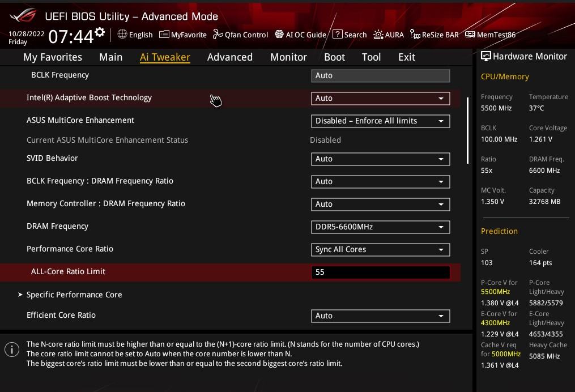The height and width of the screenshot is (392, 575).
Task: Click the 6600 MHz DRAM Freq. value
Action: tap(544, 171)
